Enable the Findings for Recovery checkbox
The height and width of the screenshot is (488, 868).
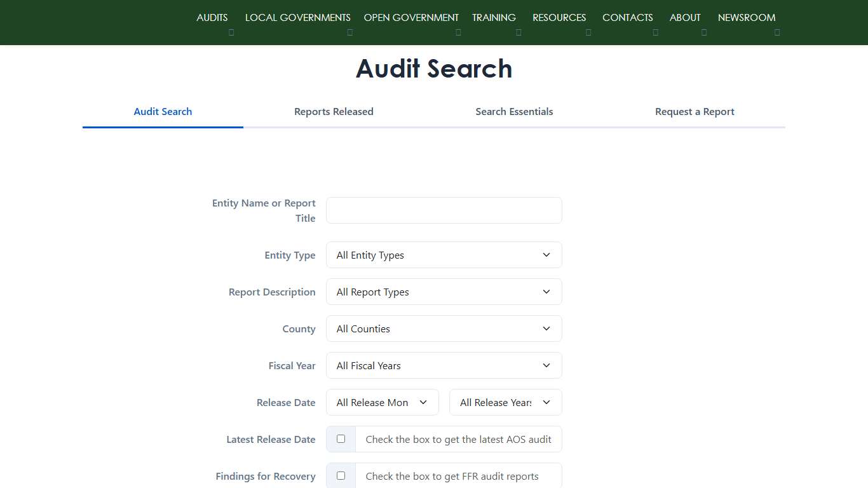341,475
